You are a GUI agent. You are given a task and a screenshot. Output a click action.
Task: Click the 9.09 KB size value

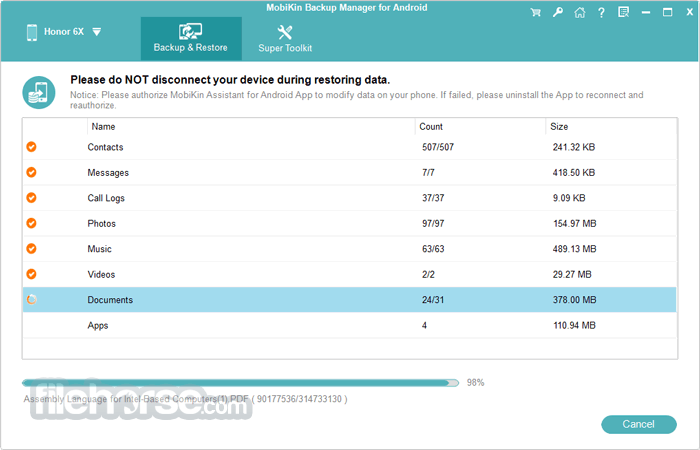pos(569,198)
